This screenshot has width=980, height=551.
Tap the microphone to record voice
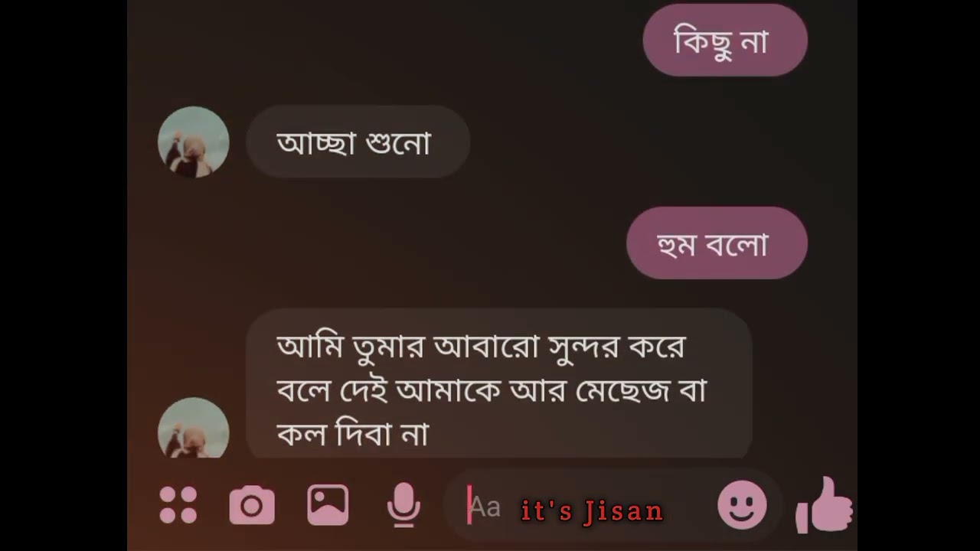point(403,505)
